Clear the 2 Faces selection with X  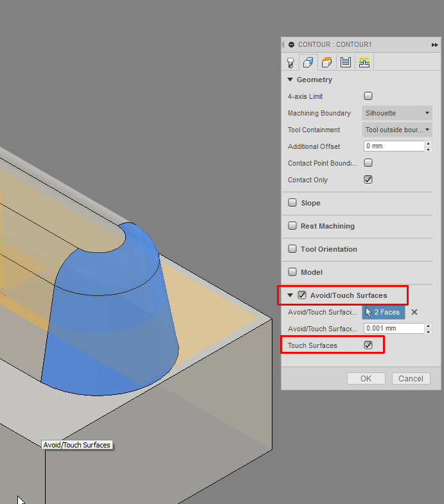414,312
